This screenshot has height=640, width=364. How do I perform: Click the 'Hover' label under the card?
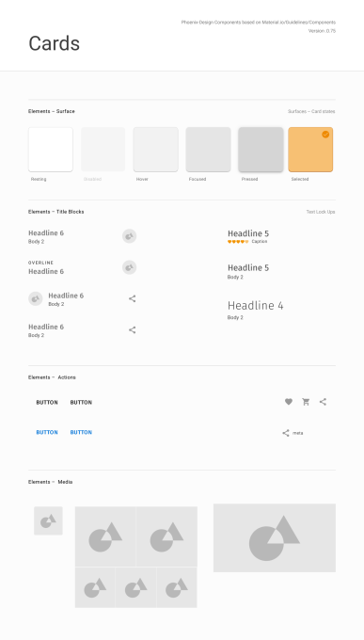[x=142, y=179]
